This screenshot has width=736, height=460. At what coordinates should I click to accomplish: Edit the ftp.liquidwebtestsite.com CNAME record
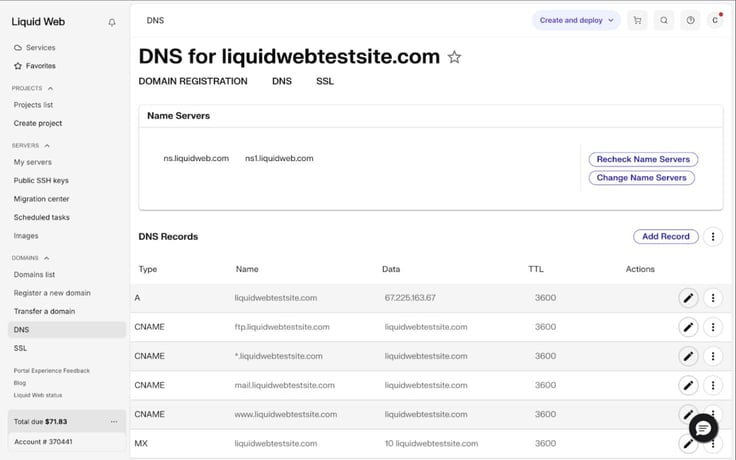point(688,327)
